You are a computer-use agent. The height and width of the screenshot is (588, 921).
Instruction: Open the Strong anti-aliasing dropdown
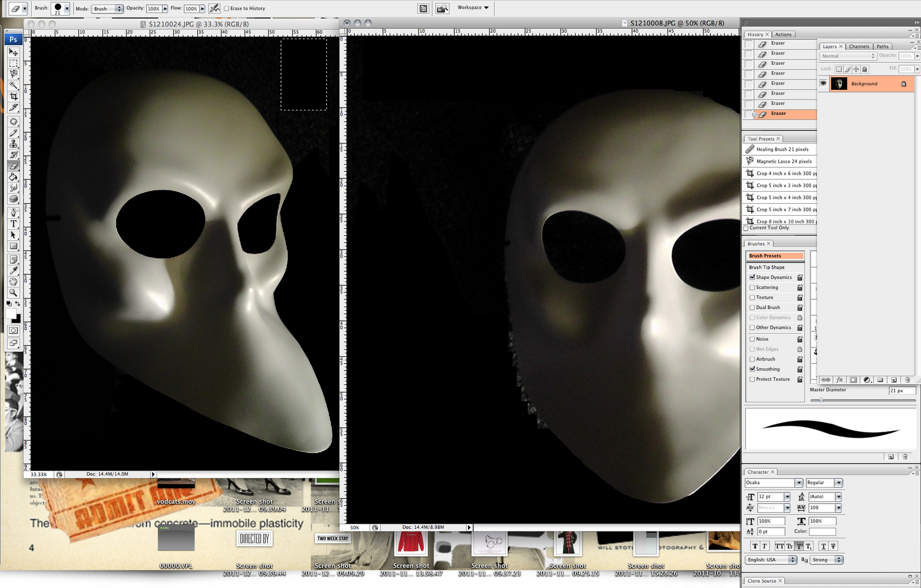[827, 560]
